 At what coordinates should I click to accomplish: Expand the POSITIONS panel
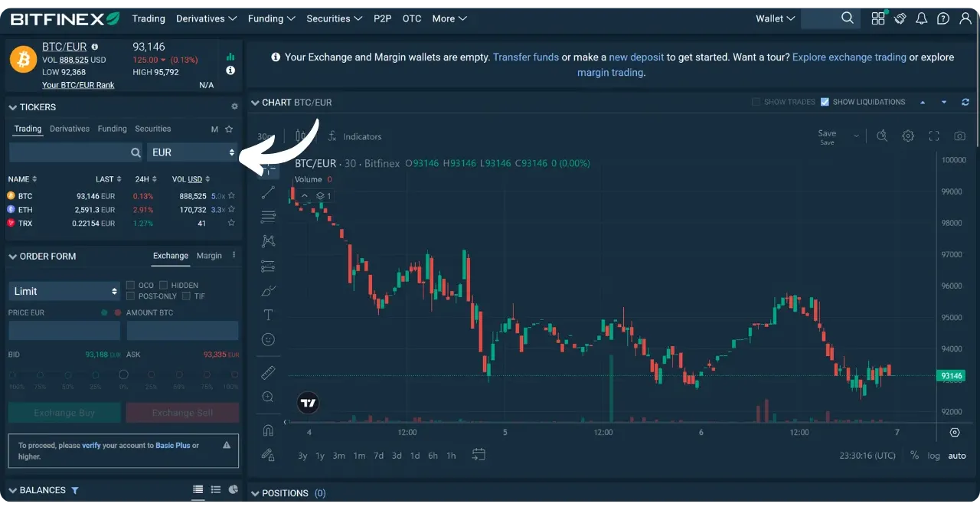[256, 493]
